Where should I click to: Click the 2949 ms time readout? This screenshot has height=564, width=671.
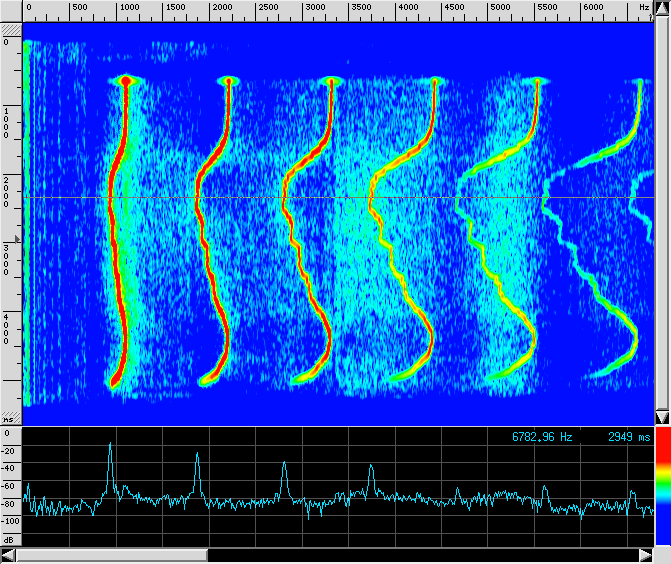[628, 437]
